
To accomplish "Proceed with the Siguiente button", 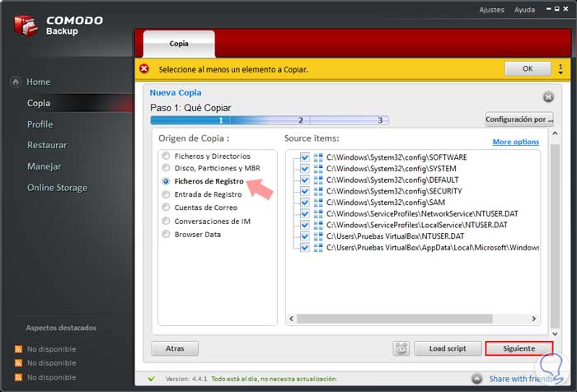I will click(x=518, y=348).
